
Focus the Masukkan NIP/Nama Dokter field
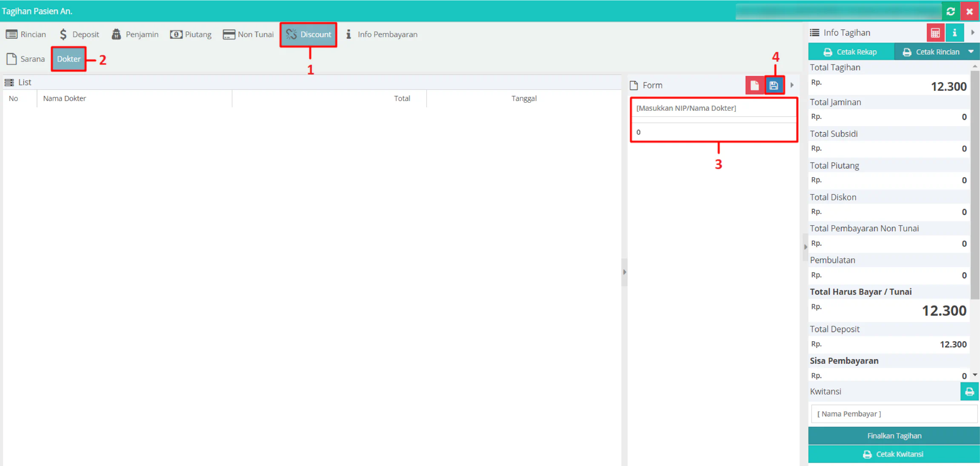pos(714,108)
